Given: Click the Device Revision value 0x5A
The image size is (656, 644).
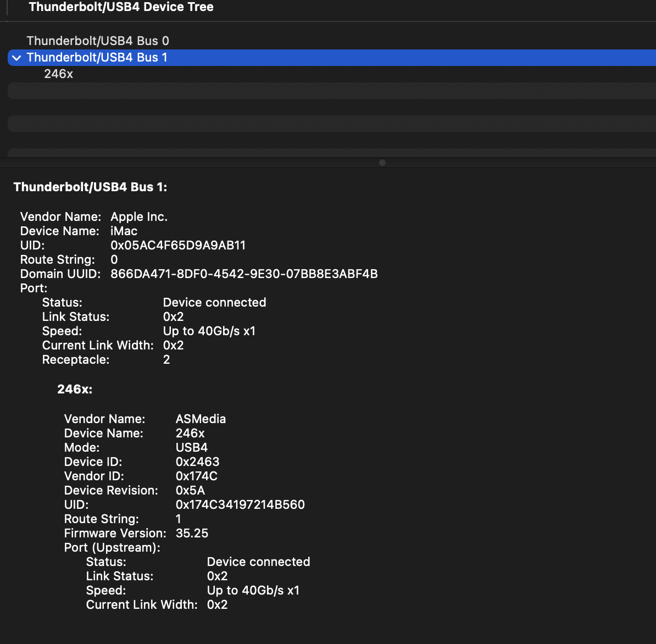Looking at the screenshot, I should [x=190, y=491].
